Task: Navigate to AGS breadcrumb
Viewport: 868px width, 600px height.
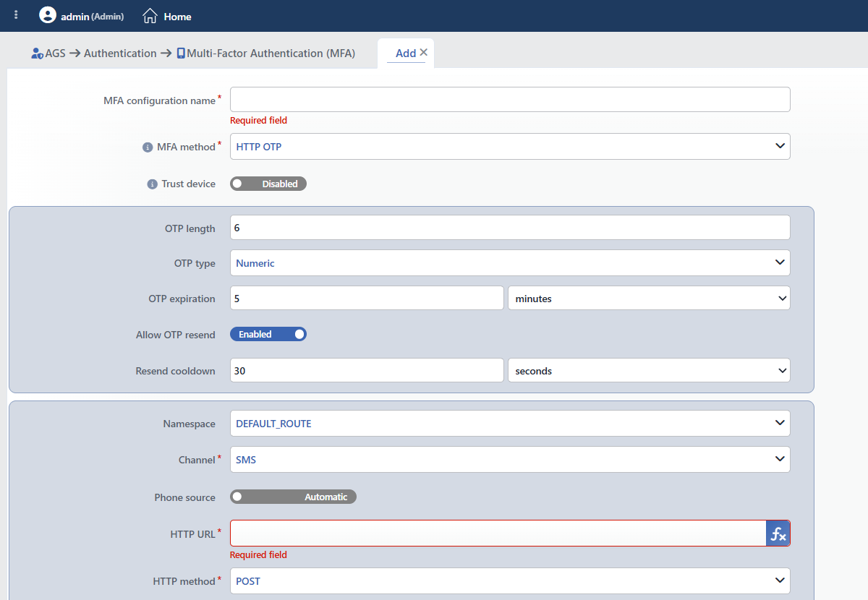Action: 55,53
